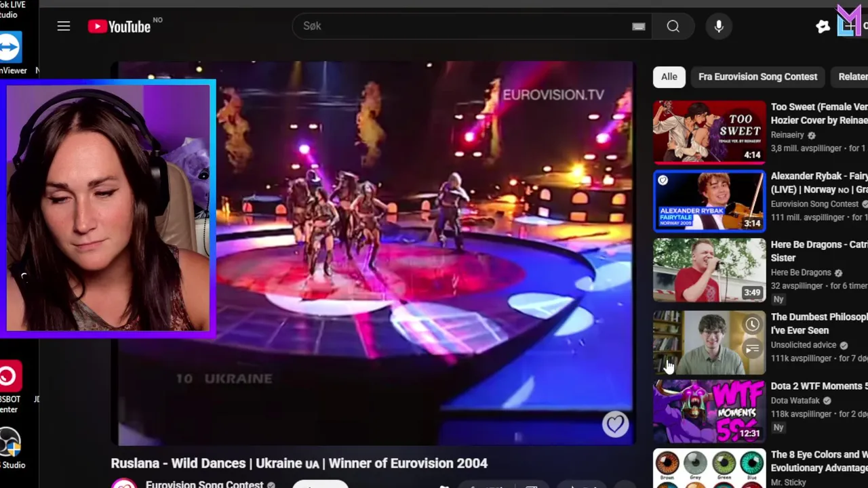Click The 8 Eye Colors title
The image size is (868, 488).
pos(819,461)
